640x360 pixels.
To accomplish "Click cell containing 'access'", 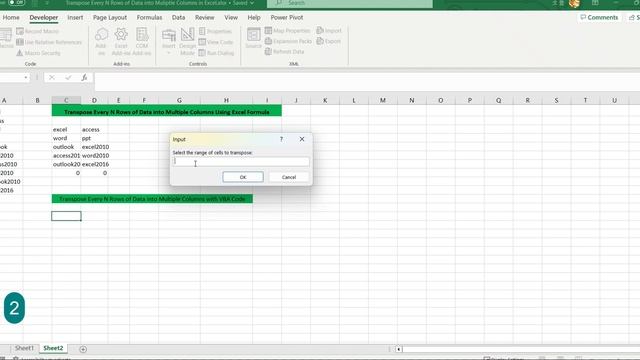I will 94,129.
